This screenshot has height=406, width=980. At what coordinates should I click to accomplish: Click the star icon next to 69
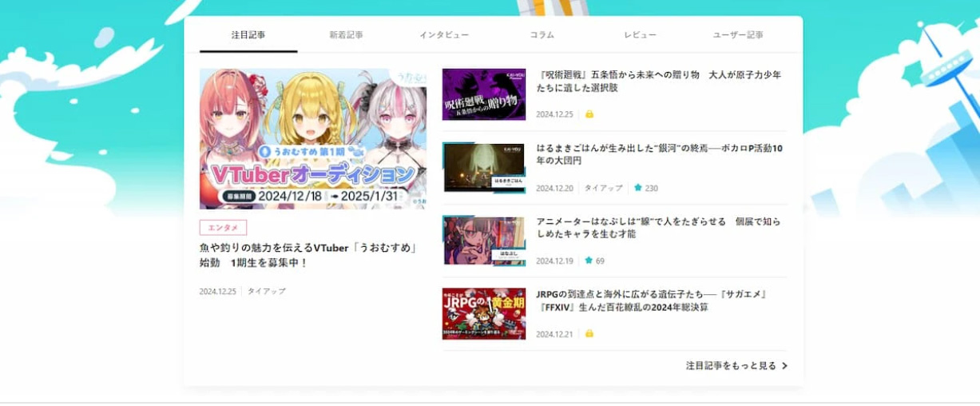589,261
